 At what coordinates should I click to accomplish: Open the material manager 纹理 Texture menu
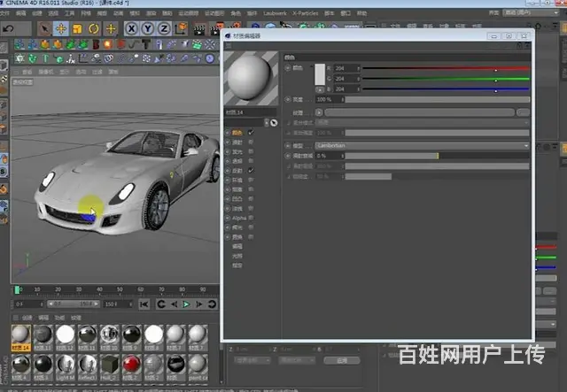(x=76, y=318)
